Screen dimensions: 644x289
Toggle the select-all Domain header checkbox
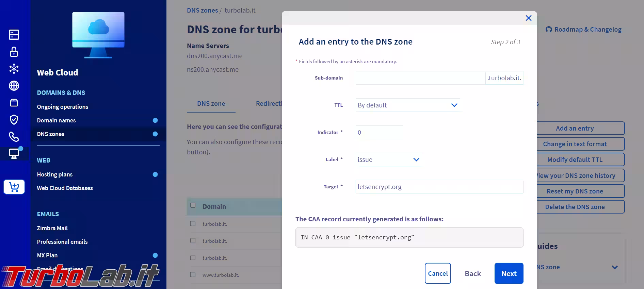coord(193,205)
